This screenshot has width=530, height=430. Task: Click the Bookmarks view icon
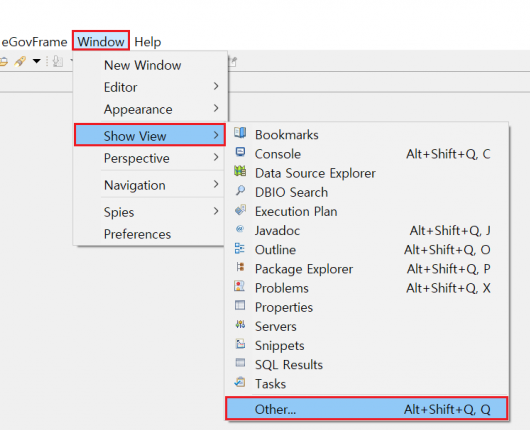240,133
